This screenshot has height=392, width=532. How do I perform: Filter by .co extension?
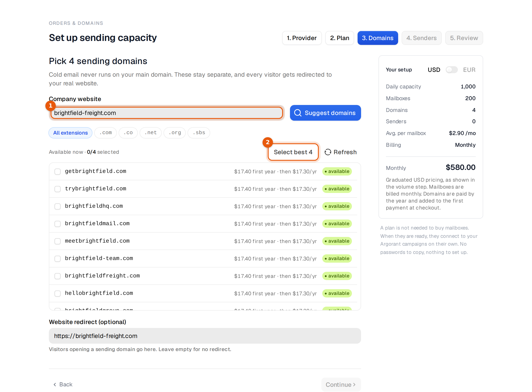pos(128,133)
